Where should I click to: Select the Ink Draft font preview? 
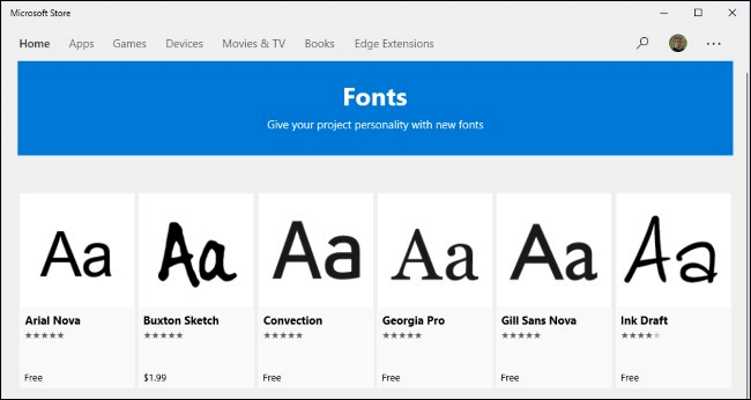pyautogui.click(x=673, y=251)
